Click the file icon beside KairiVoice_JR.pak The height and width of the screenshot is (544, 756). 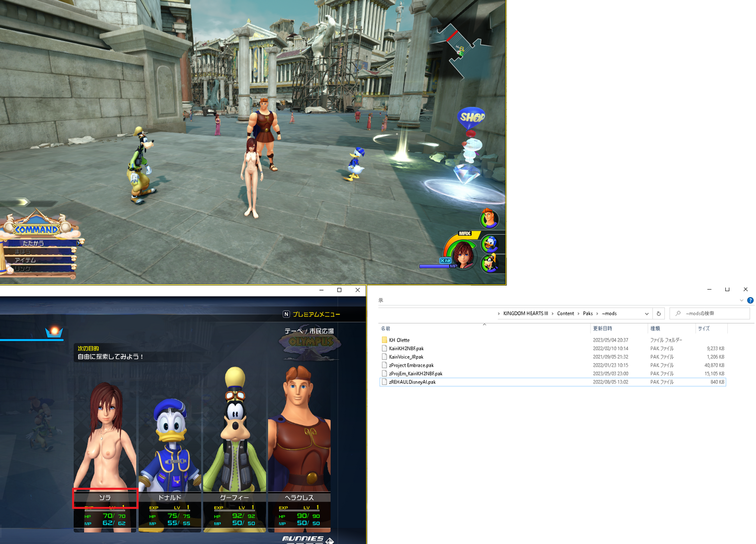(x=385, y=357)
